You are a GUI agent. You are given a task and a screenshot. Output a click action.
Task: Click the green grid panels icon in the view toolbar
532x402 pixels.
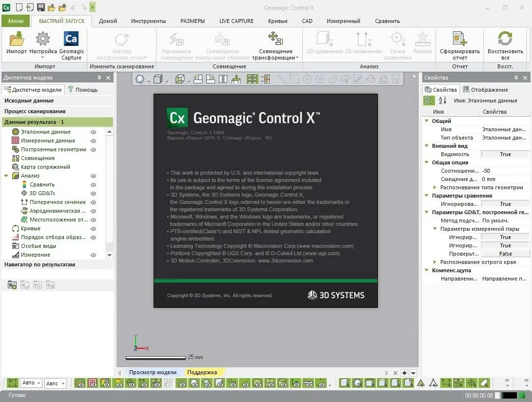click(x=252, y=80)
